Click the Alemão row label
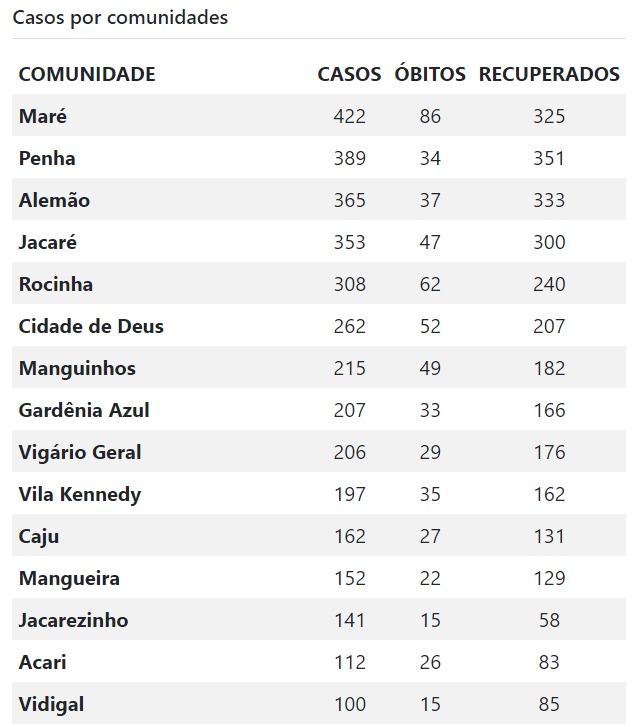 click(x=54, y=200)
